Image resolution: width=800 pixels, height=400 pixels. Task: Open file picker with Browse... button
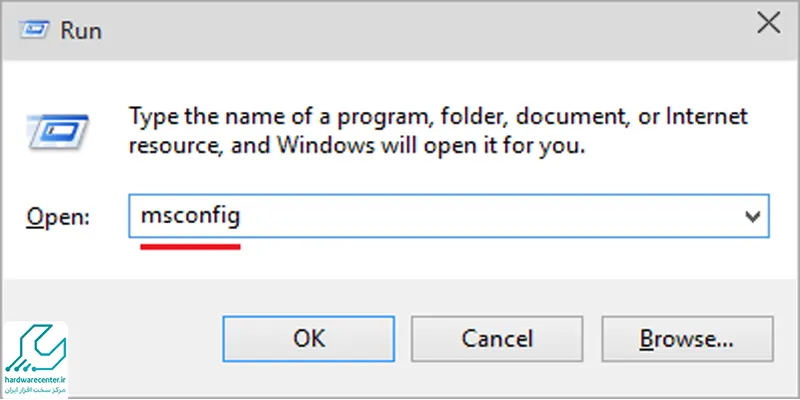point(687,339)
